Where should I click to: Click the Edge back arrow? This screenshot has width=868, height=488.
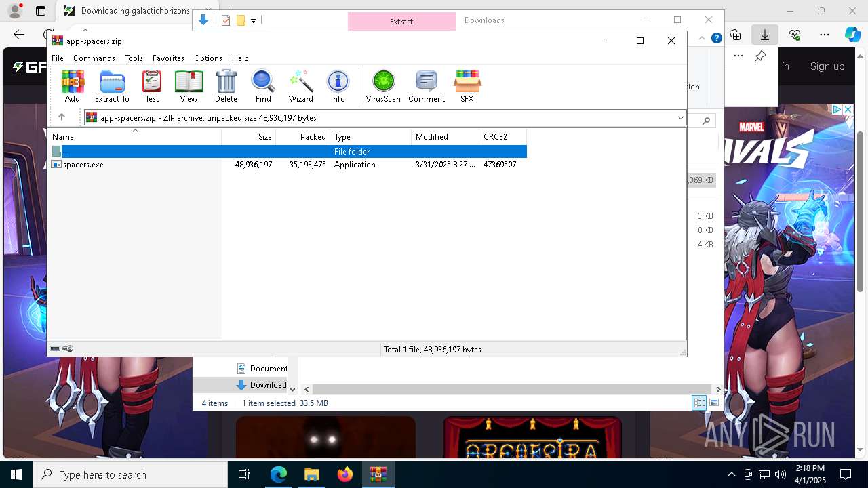pos(19,35)
